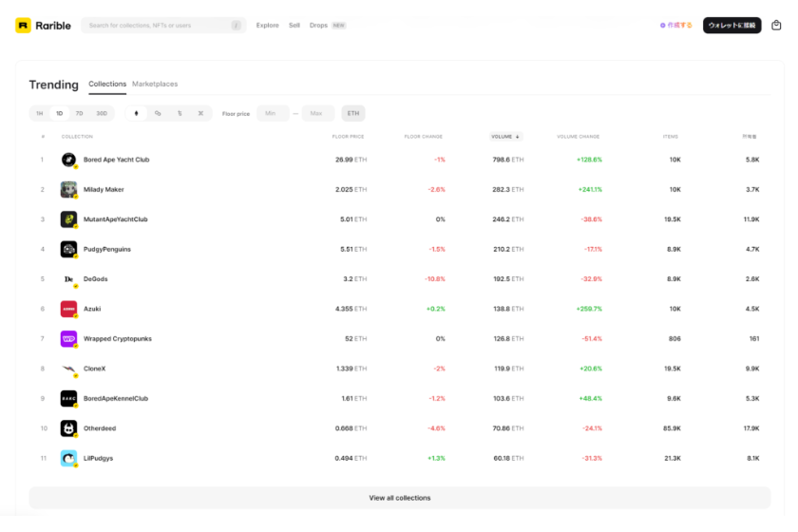Viewport: 798px width, 532px height.
Task: Click the Rarible logo
Action: 44,26
